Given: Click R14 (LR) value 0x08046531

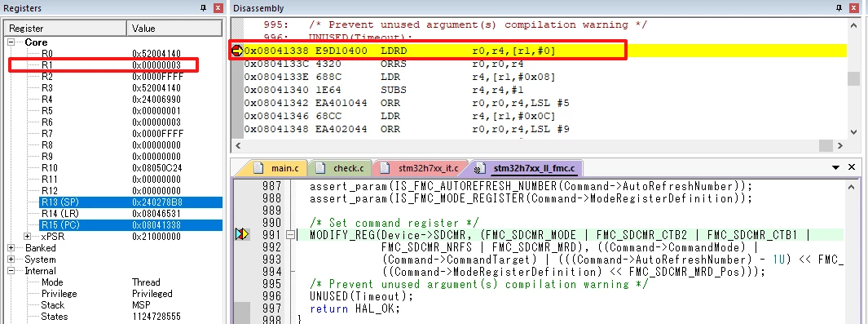Looking at the screenshot, I should 156,214.
